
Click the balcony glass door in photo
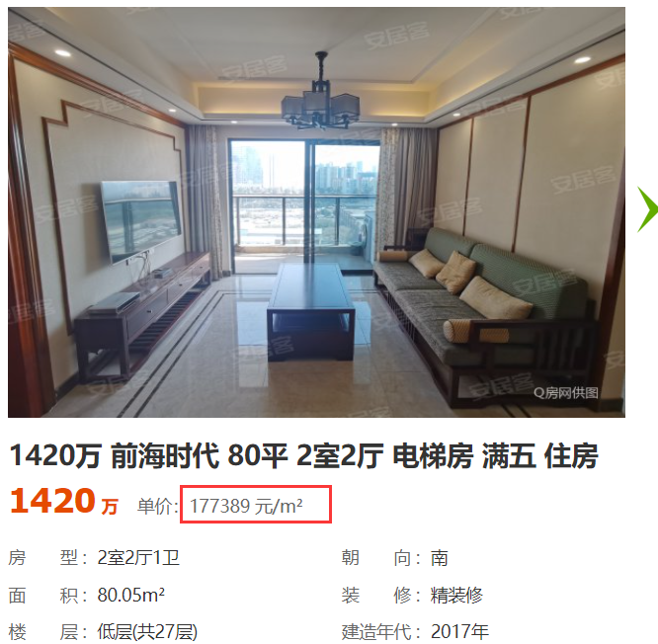point(304,203)
